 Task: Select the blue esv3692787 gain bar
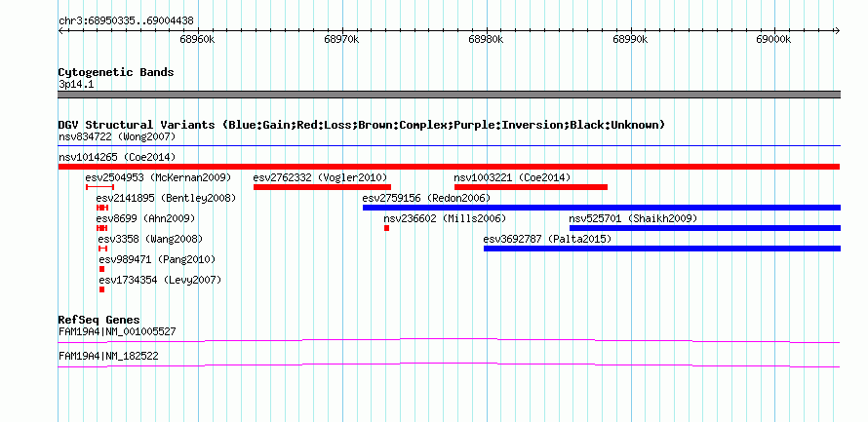pos(662,249)
